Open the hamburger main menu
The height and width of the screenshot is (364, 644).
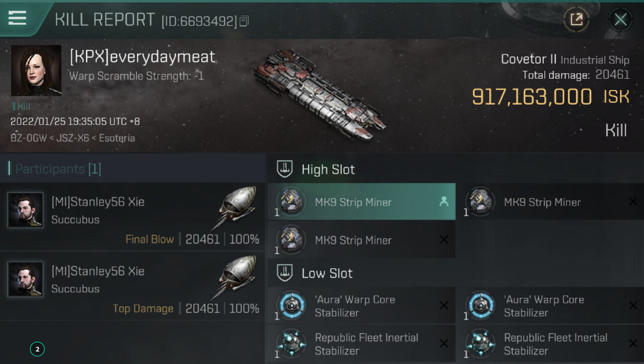pyautogui.click(x=17, y=18)
